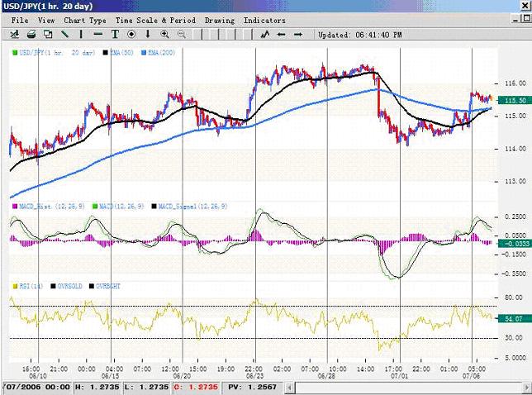Click the yellow RSI(14) legend swatch

[12, 287]
